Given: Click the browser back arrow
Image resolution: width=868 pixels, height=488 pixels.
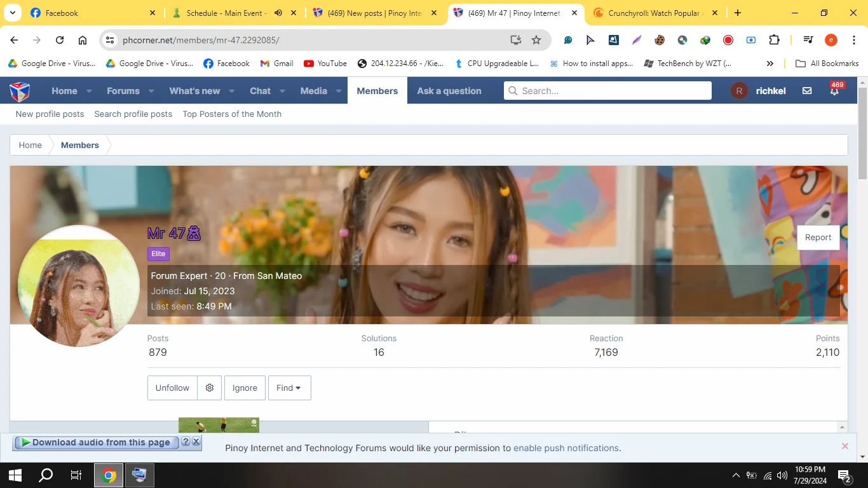Looking at the screenshot, I should point(14,40).
